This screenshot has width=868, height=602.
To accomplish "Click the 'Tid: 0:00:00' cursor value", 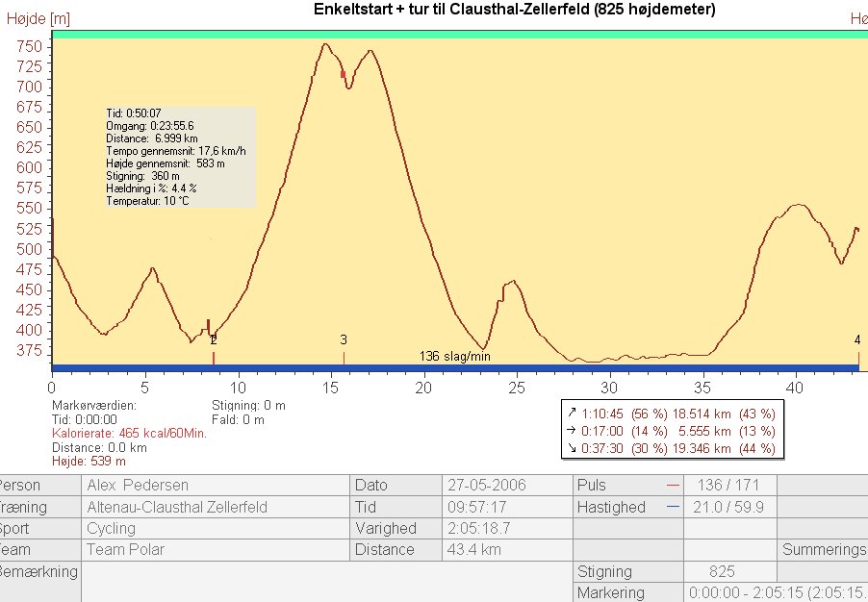I will pos(84,419).
